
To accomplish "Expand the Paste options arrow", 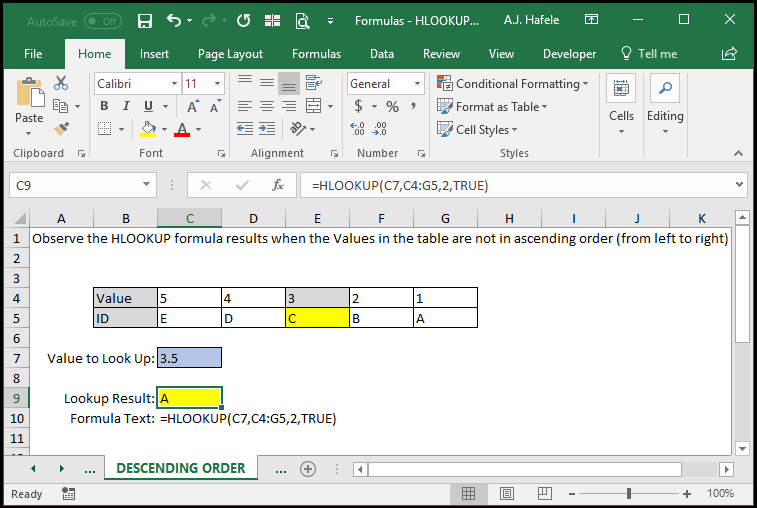I will [28, 133].
